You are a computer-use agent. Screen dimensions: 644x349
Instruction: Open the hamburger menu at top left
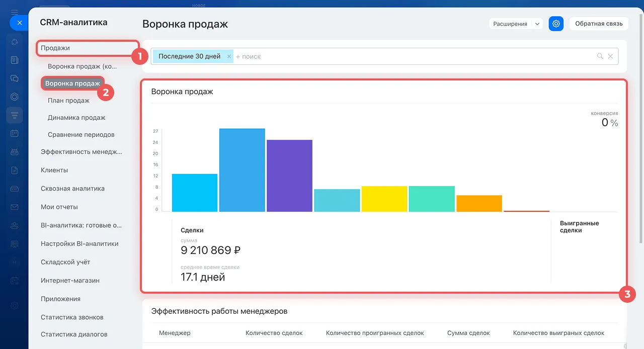coord(14,13)
